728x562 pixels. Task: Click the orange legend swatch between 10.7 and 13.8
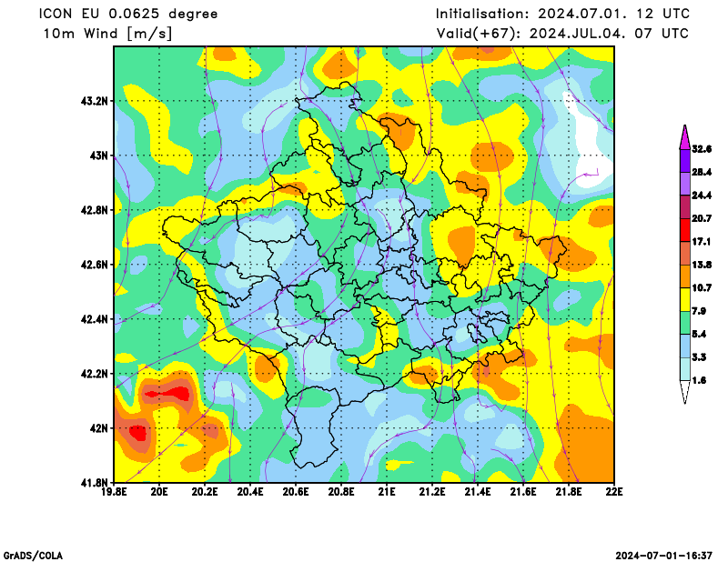(685, 276)
